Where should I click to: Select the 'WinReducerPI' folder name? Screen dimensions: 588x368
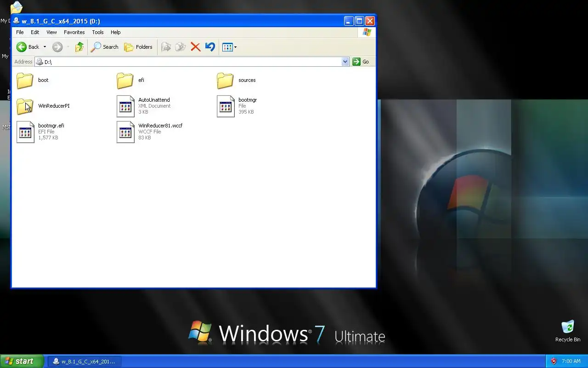point(54,106)
